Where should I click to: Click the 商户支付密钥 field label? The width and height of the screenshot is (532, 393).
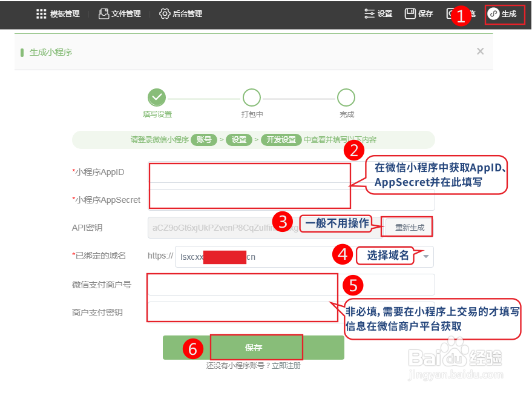coord(97,312)
